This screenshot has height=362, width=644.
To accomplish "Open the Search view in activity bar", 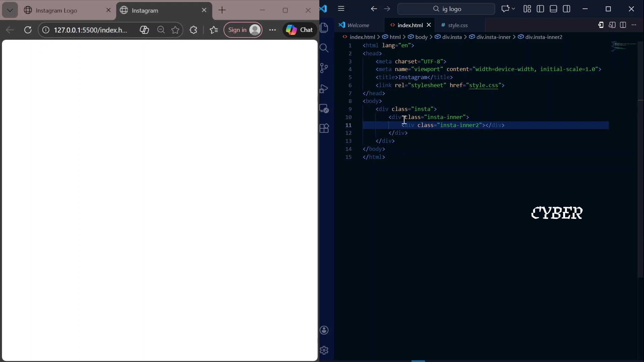I will (x=324, y=48).
